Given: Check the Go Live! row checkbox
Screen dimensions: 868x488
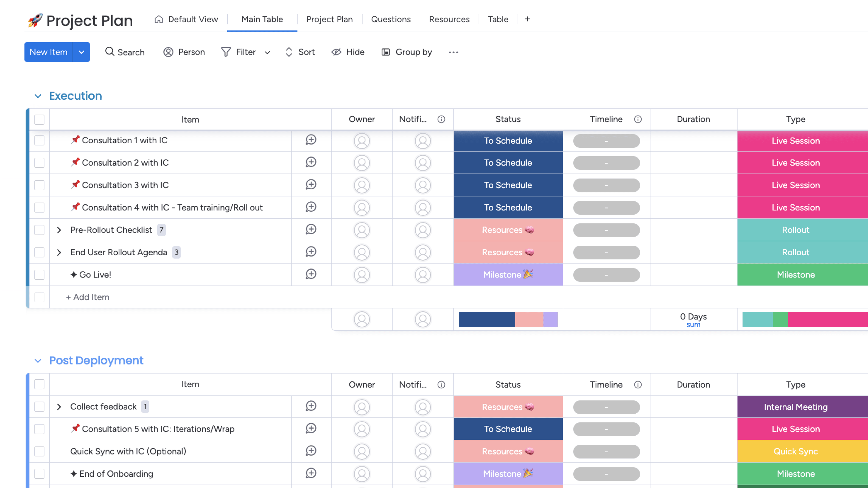Looking at the screenshot, I should coord(40,275).
